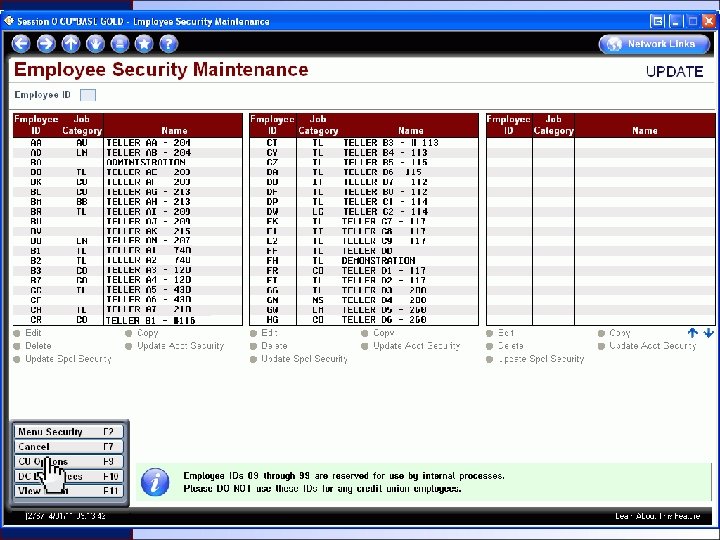Open the Learn About This Feature link
The height and width of the screenshot is (540, 720).
(658, 516)
